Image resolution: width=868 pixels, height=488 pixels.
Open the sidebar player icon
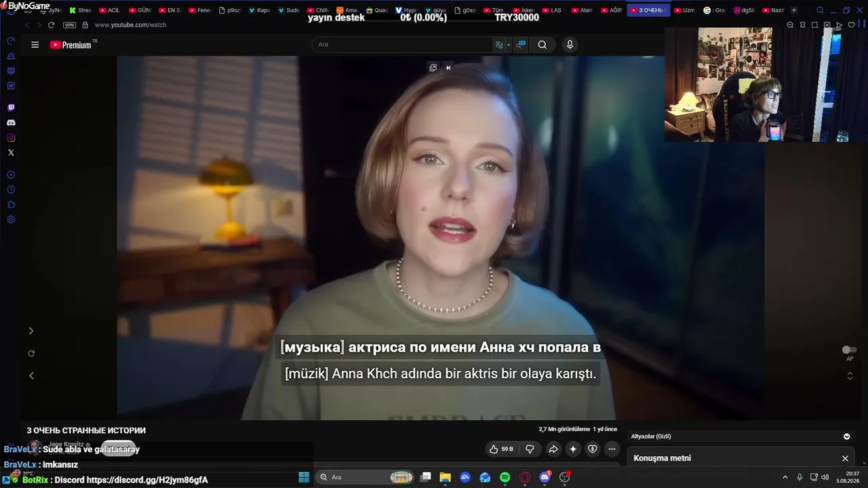(x=11, y=175)
